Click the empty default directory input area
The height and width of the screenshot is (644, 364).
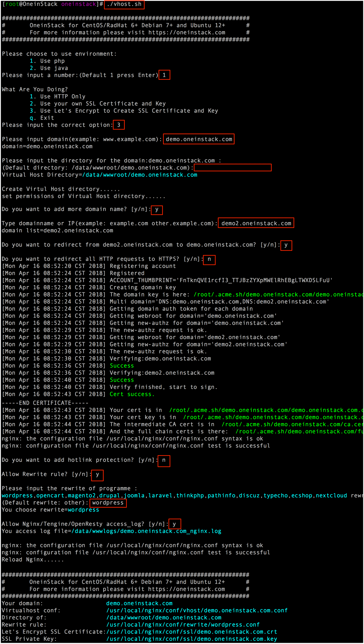232,168
